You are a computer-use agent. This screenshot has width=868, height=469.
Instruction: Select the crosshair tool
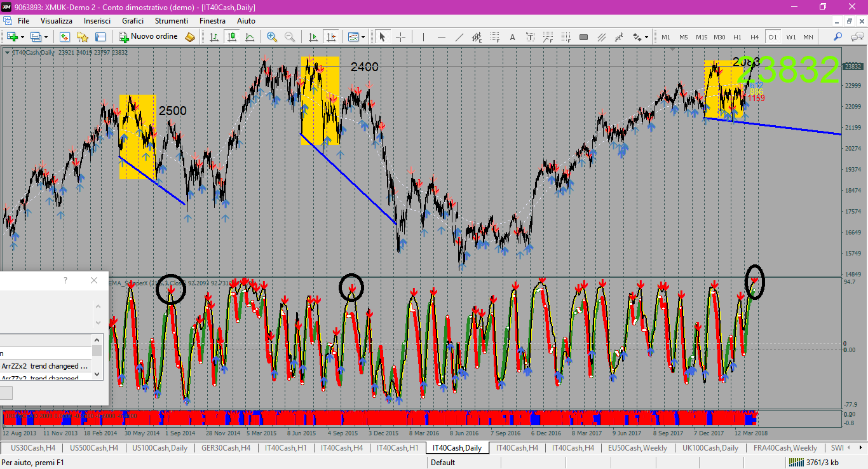tap(400, 37)
